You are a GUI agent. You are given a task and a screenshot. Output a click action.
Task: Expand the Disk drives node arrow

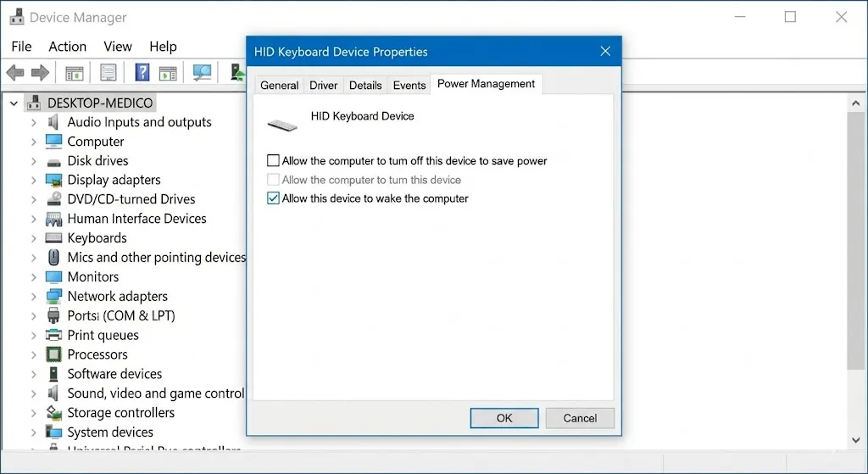pos(34,161)
